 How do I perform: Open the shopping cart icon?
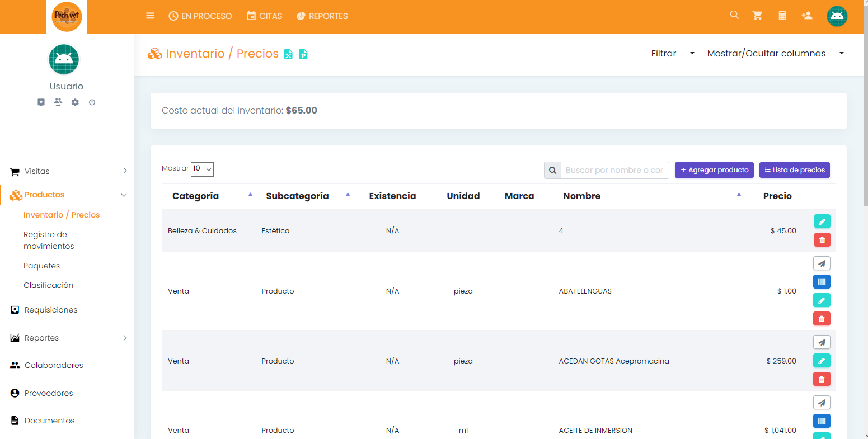757,16
